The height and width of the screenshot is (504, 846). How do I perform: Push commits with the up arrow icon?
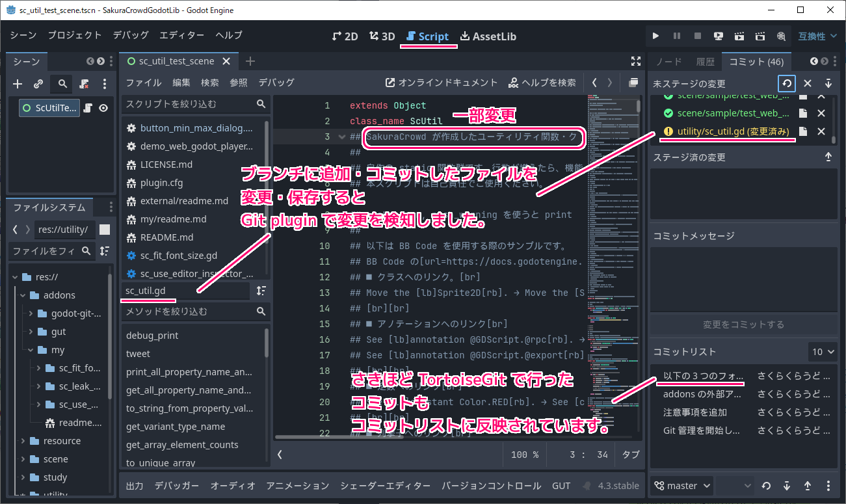click(808, 486)
